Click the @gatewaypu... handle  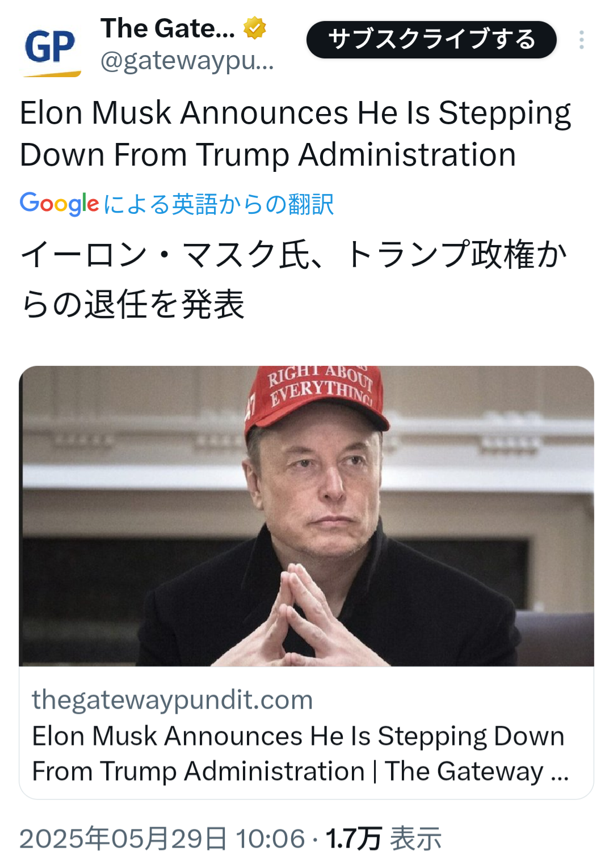click(187, 61)
